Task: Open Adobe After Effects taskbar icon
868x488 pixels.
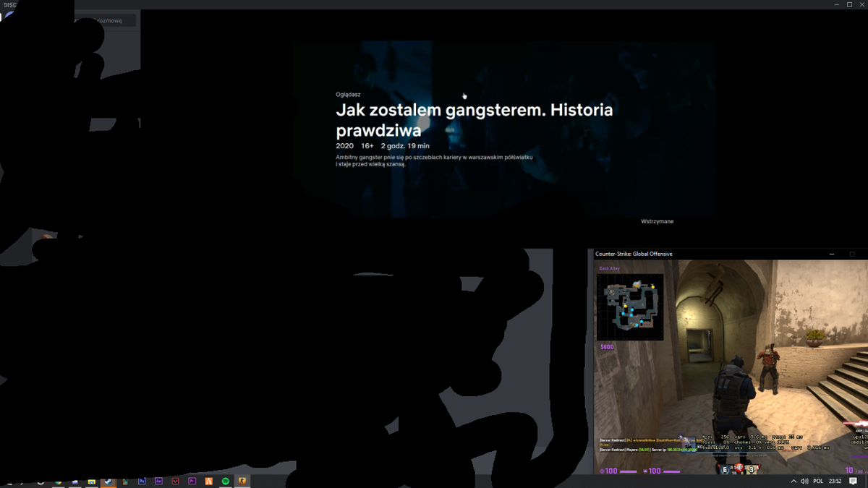Action: point(158,481)
